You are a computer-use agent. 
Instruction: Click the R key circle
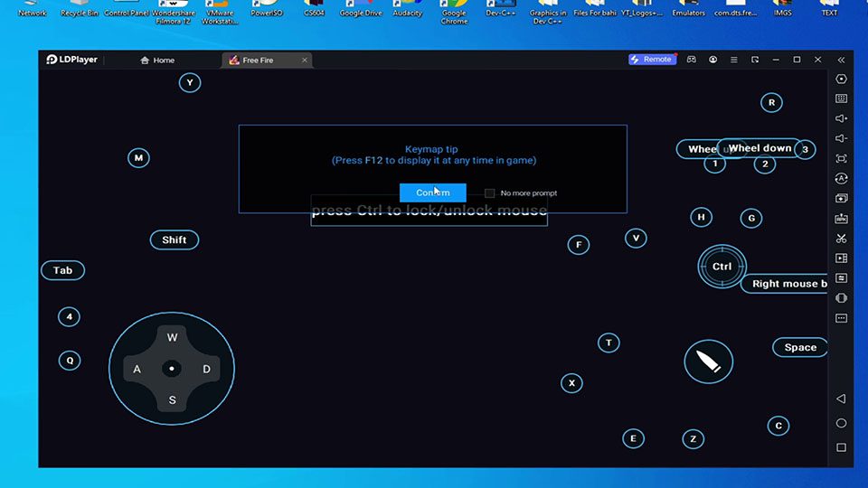click(x=771, y=102)
